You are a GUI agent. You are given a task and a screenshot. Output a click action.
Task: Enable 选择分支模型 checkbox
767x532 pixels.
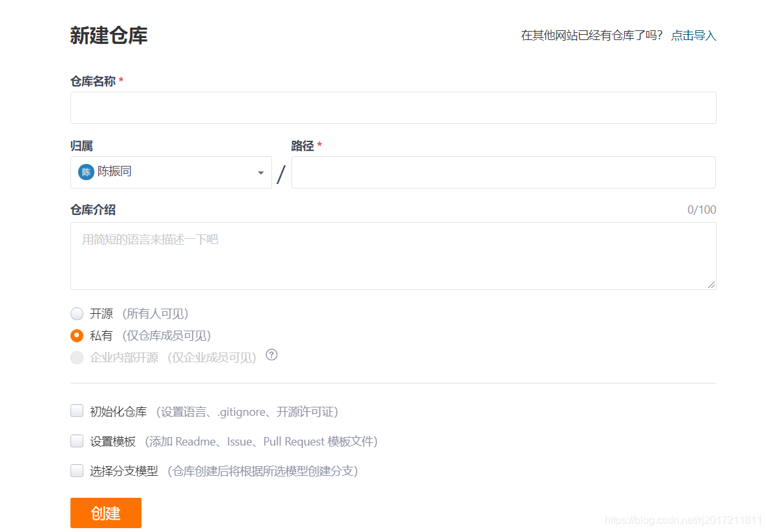(77, 471)
